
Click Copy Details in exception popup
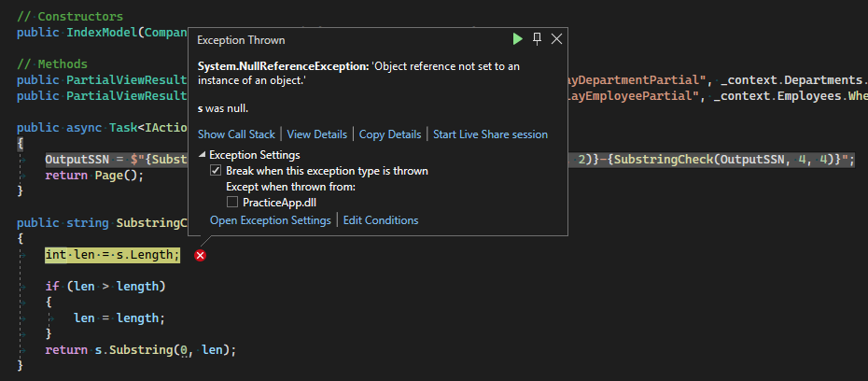[390, 134]
